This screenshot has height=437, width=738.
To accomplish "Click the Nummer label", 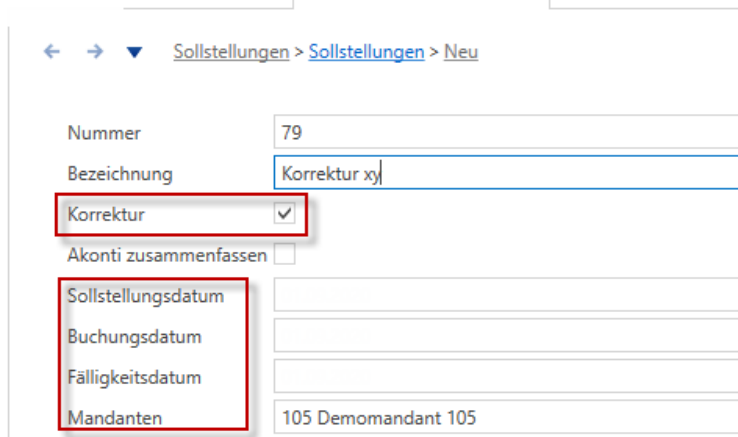I will click(x=104, y=133).
